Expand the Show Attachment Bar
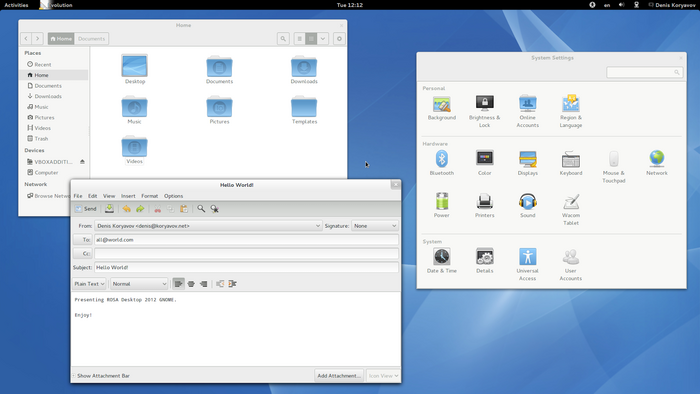The width and height of the screenshot is (700, 394). (101, 376)
